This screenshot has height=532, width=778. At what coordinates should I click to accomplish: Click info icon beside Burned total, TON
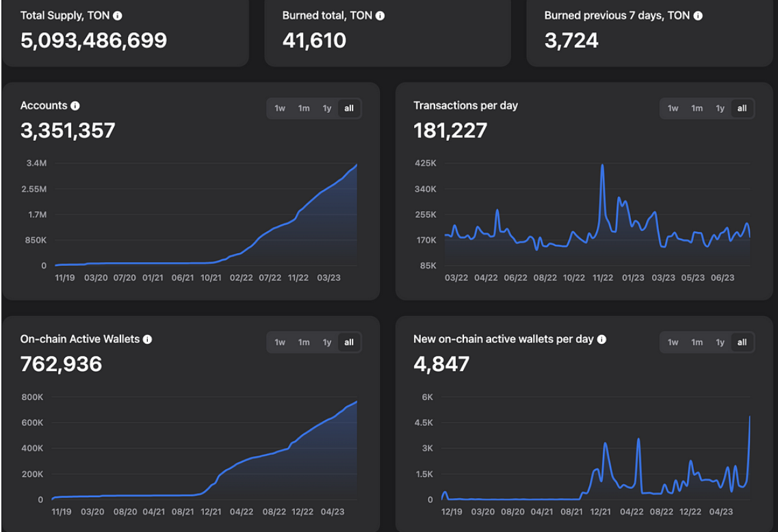[380, 16]
